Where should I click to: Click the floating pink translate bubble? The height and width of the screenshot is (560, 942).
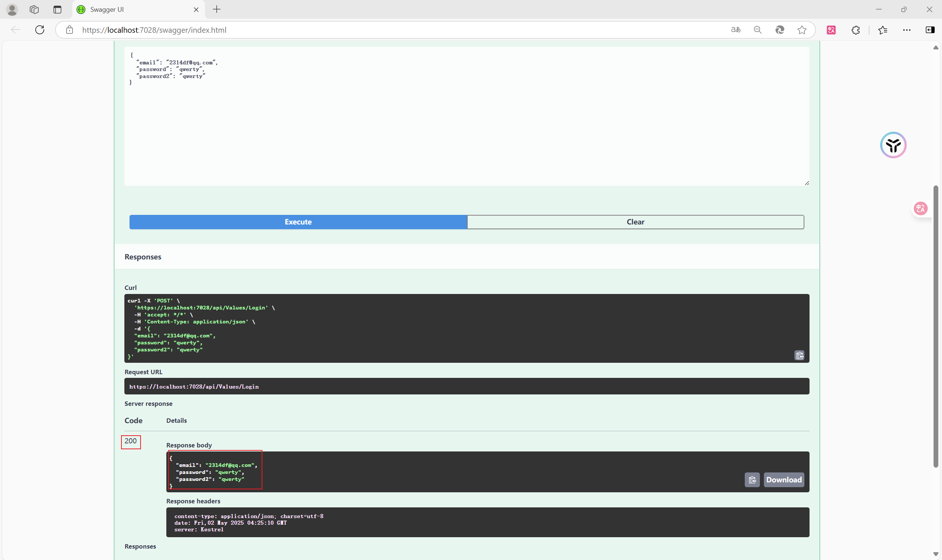pyautogui.click(x=921, y=208)
